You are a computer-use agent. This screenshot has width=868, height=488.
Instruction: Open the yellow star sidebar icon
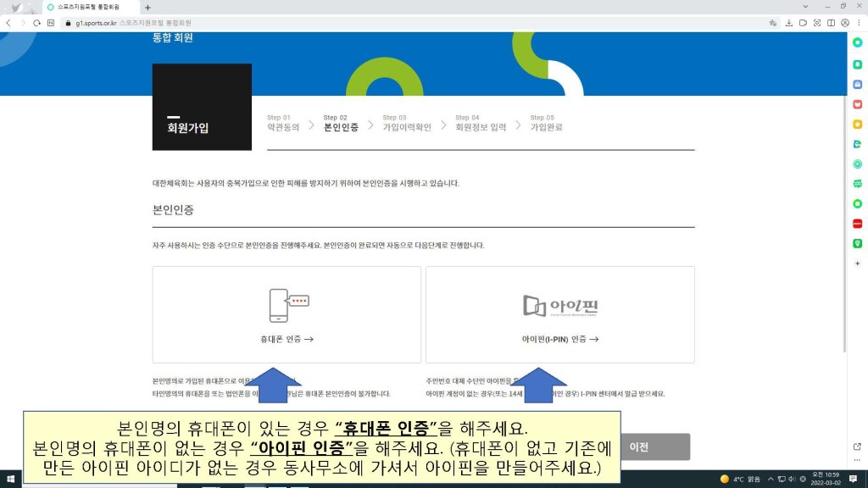pos(857,124)
